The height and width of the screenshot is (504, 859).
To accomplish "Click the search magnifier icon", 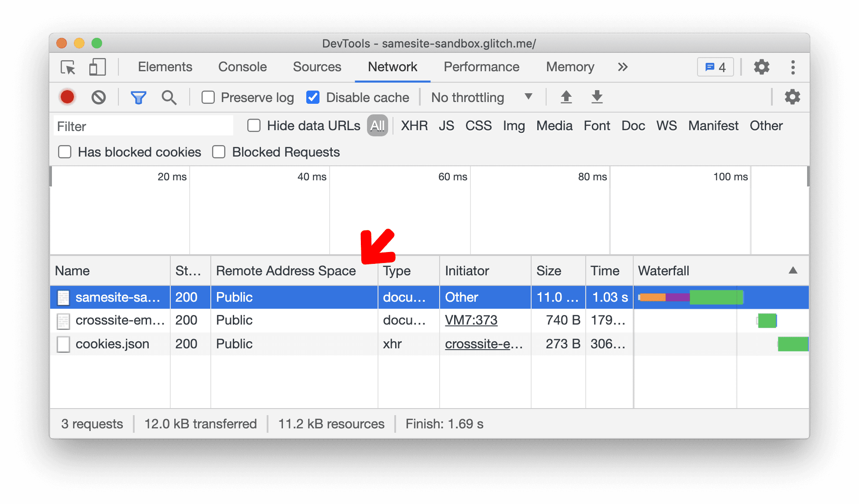I will [169, 97].
